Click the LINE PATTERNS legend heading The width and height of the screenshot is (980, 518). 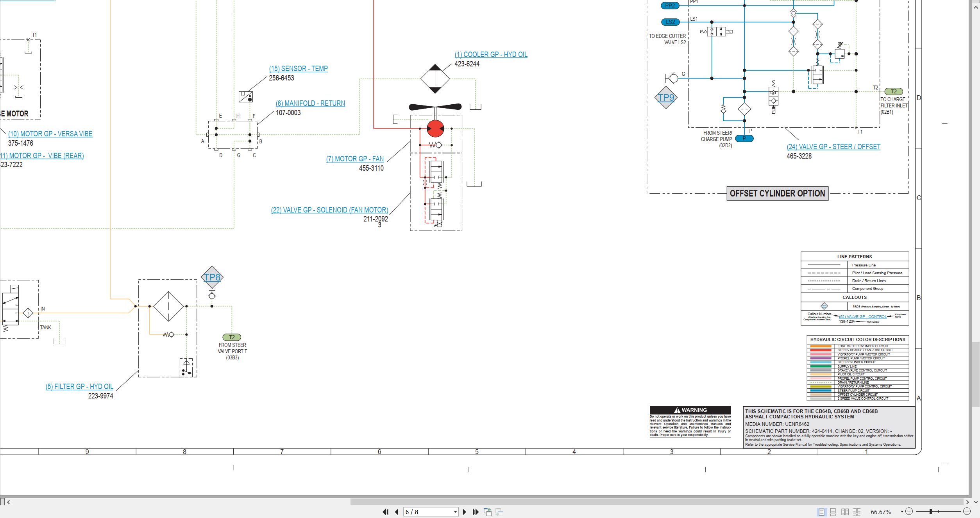(x=855, y=257)
